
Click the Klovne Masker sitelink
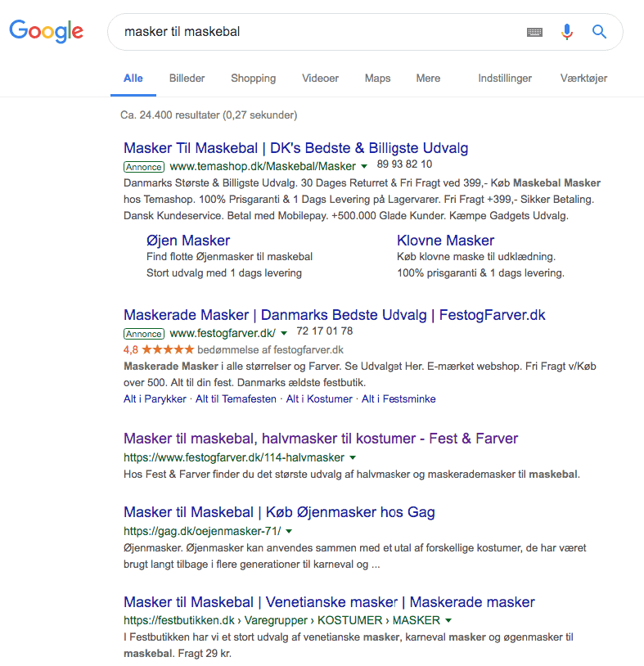pos(446,241)
